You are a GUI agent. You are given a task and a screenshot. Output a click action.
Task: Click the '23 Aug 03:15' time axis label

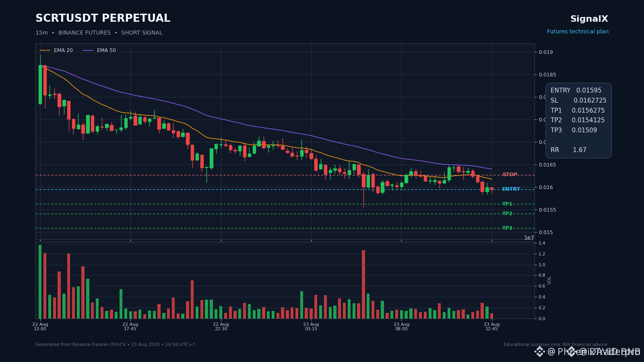coord(311,327)
